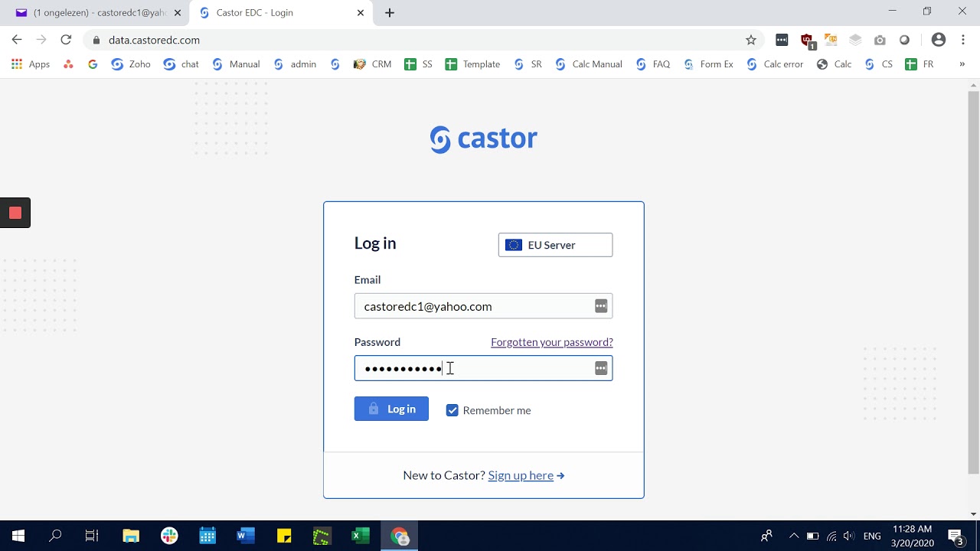The width and height of the screenshot is (980, 551).
Task: Open the Zoho bookmark
Action: 131,64
